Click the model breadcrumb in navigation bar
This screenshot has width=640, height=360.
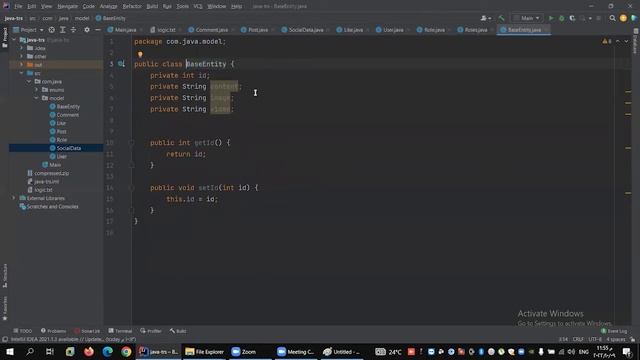(82, 18)
